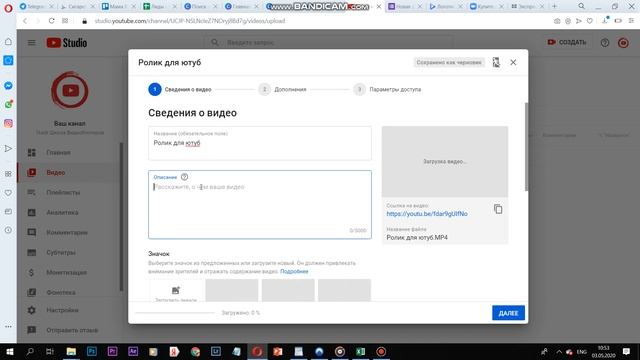Open the Opera menu logo at top left
Viewport: 640px width, 360px height.
[x=8, y=7]
